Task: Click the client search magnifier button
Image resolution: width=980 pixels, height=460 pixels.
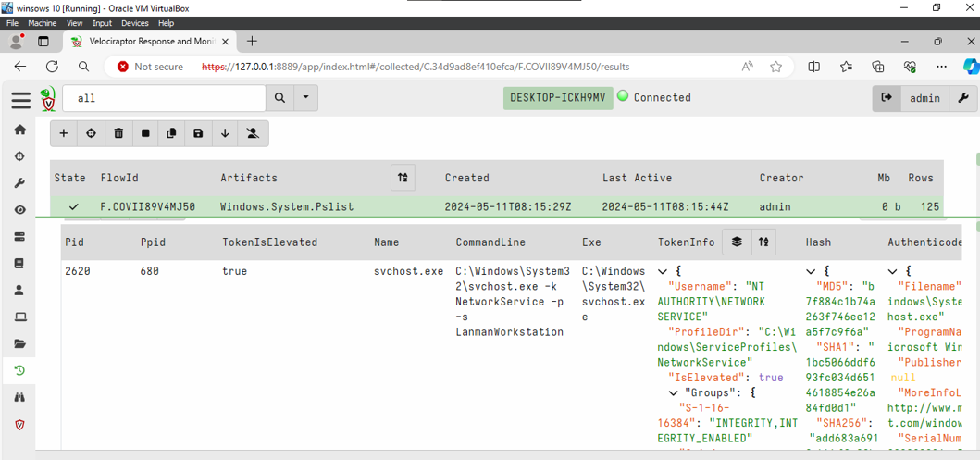Action: point(280,98)
